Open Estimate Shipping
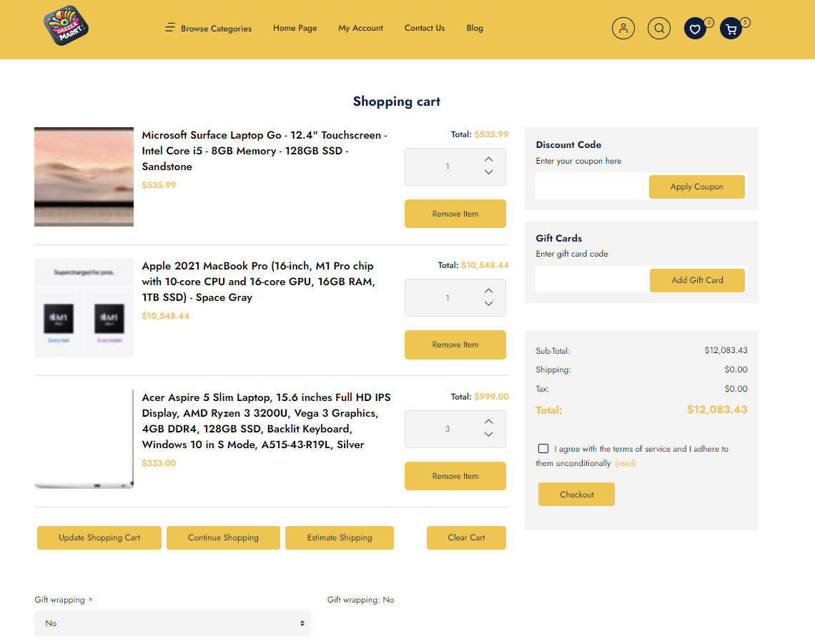 tap(340, 538)
